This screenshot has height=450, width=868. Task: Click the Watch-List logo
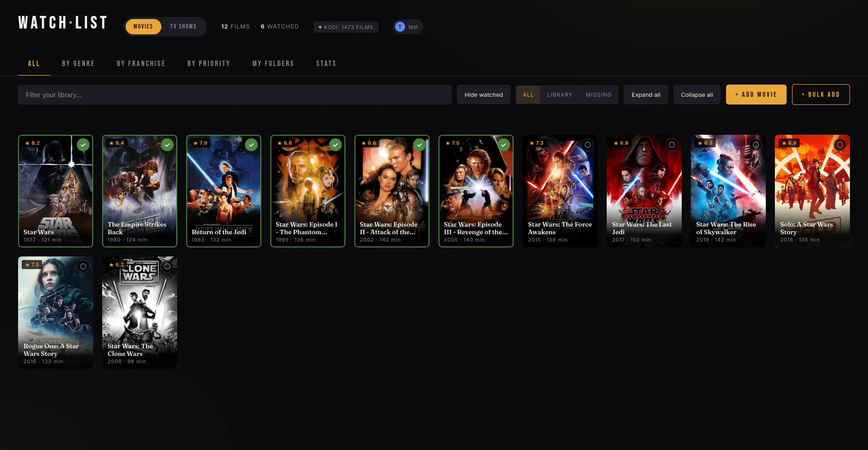click(62, 23)
